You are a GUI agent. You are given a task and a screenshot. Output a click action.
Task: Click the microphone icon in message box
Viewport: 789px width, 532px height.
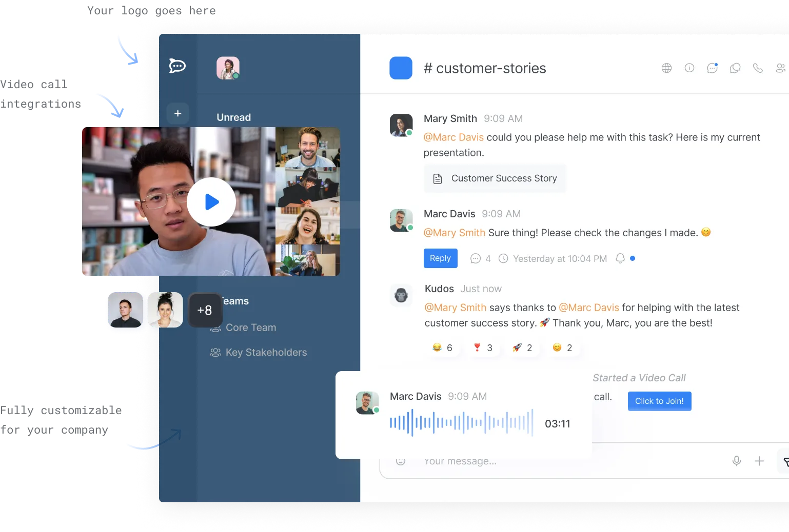point(736,461)
